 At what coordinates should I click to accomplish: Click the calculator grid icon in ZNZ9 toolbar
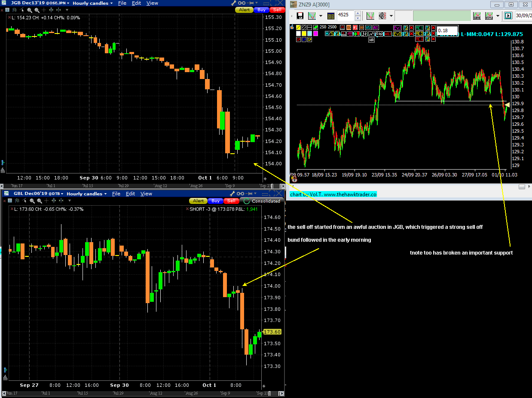pos(330,16)
